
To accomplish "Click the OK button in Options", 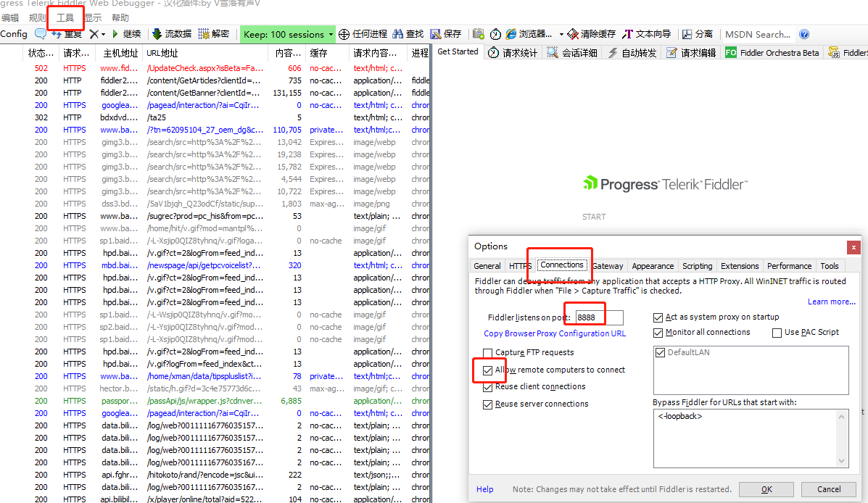I will [766, 489].
